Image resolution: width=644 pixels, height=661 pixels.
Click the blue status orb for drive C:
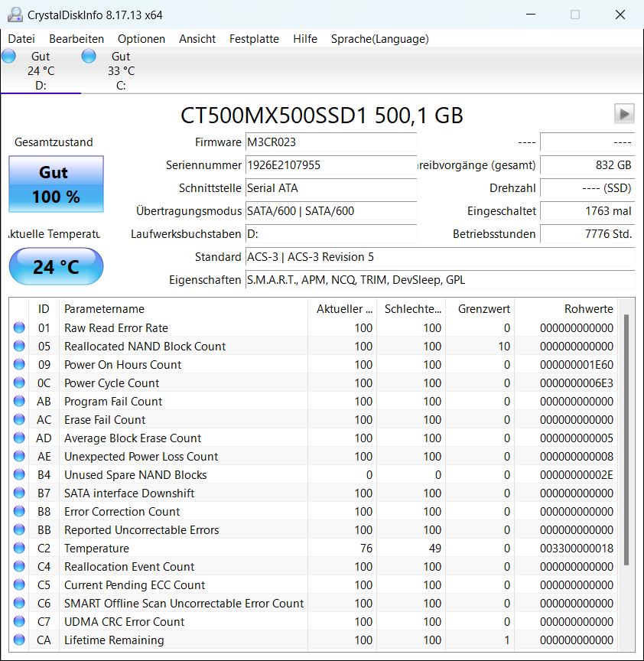coord(89,56)
